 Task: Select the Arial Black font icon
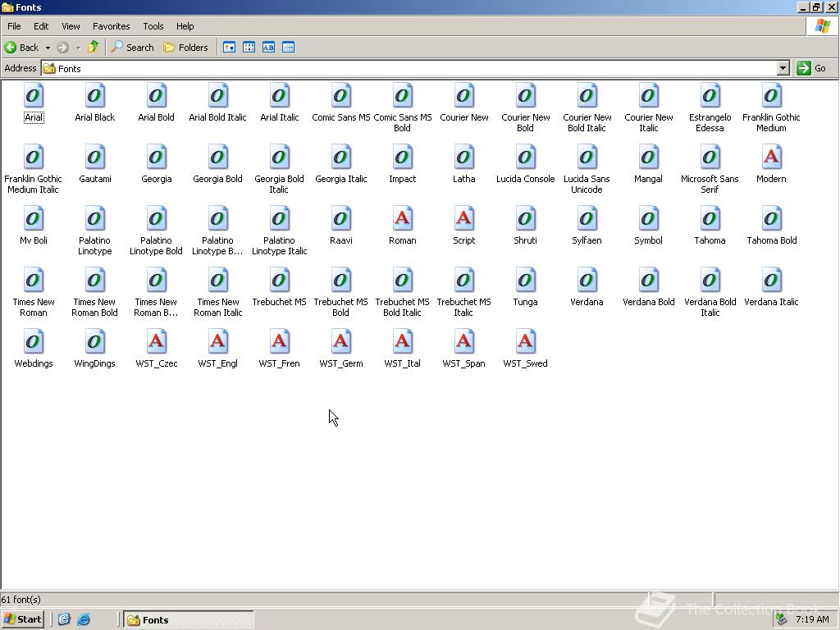pos(95,96)
